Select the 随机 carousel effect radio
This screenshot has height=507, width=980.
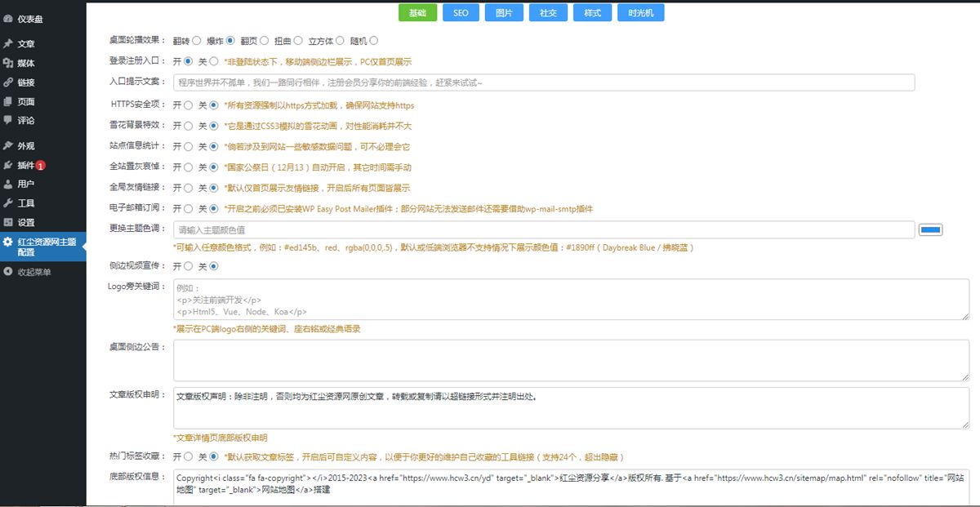click(x=373, y=41)
